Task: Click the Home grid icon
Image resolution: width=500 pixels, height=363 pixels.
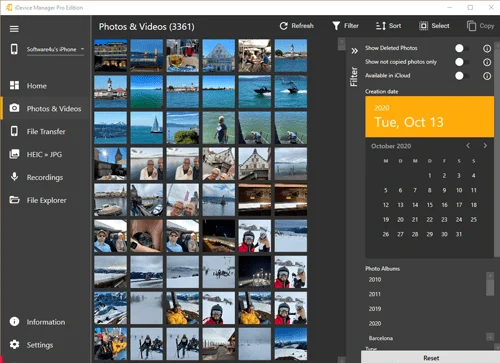Action: tap(14, 85)
